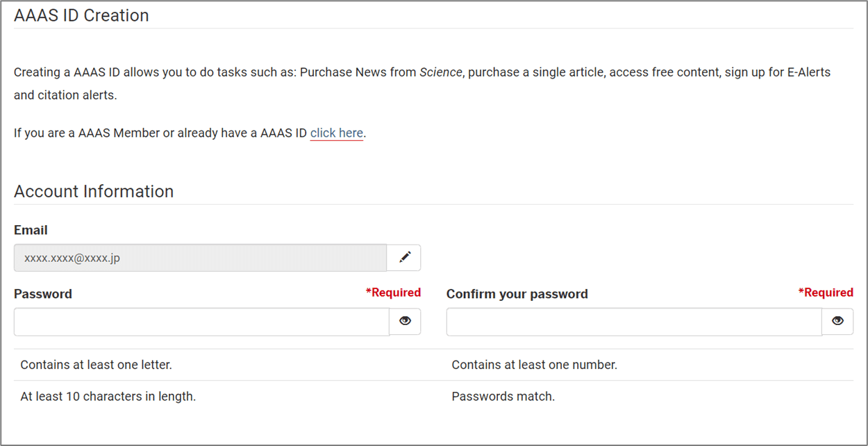This screenshot has height=446, width=868.
Task: Focus the Confirm your password input
Action: tap(633, 322)
